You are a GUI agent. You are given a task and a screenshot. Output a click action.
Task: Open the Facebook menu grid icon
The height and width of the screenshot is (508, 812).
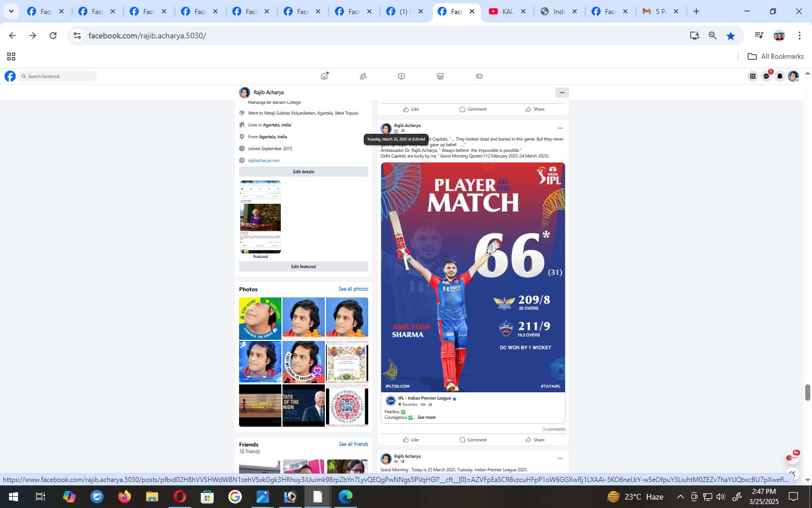click(753, 76)
